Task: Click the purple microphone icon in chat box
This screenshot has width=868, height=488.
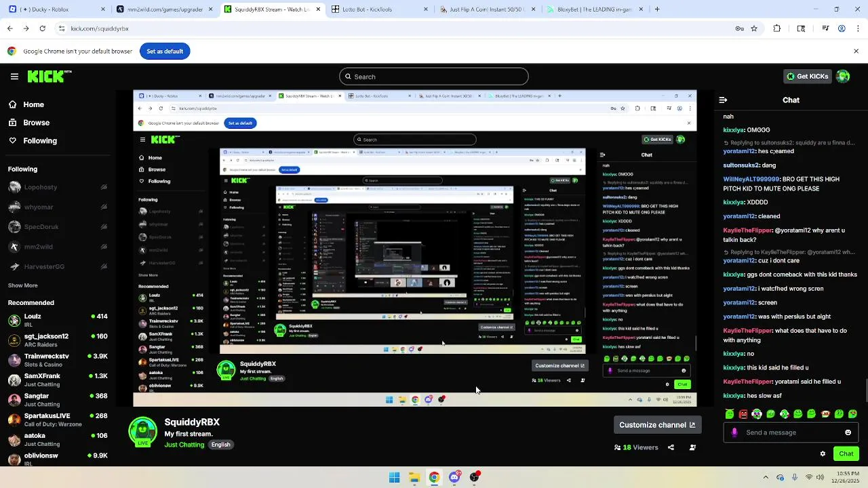Action: coord(734,432)
